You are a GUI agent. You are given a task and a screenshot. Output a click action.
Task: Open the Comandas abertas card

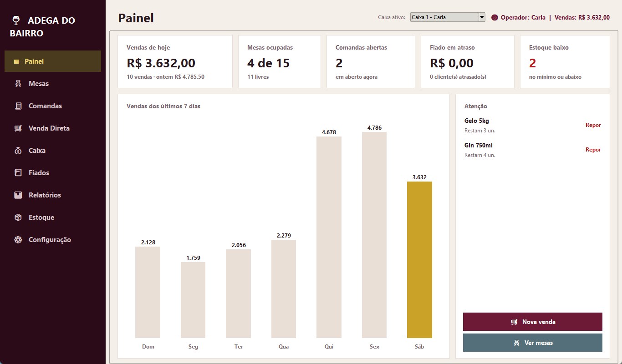(371, 62)
